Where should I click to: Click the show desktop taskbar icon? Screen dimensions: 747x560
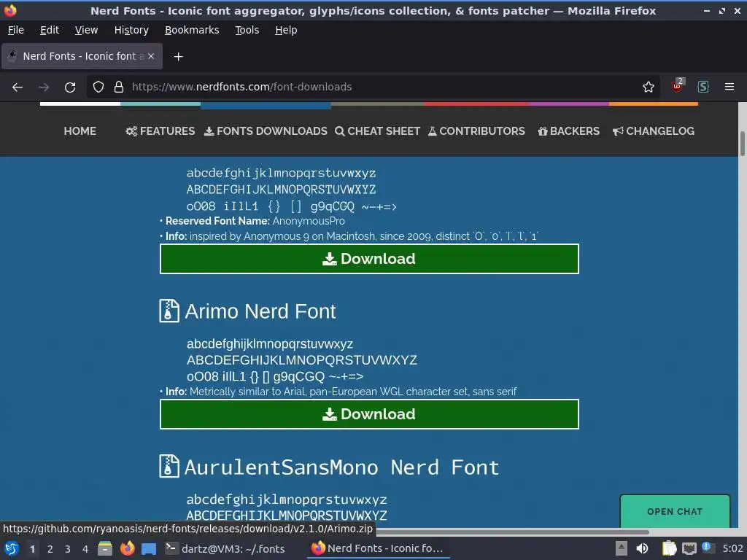(x=149, y=549)
